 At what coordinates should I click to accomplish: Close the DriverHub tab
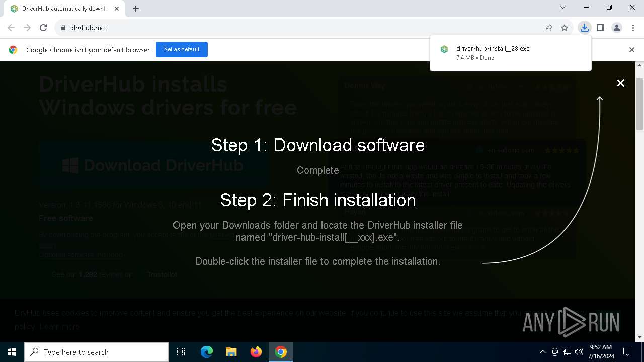pyautogui.click(x=117, y=9)
